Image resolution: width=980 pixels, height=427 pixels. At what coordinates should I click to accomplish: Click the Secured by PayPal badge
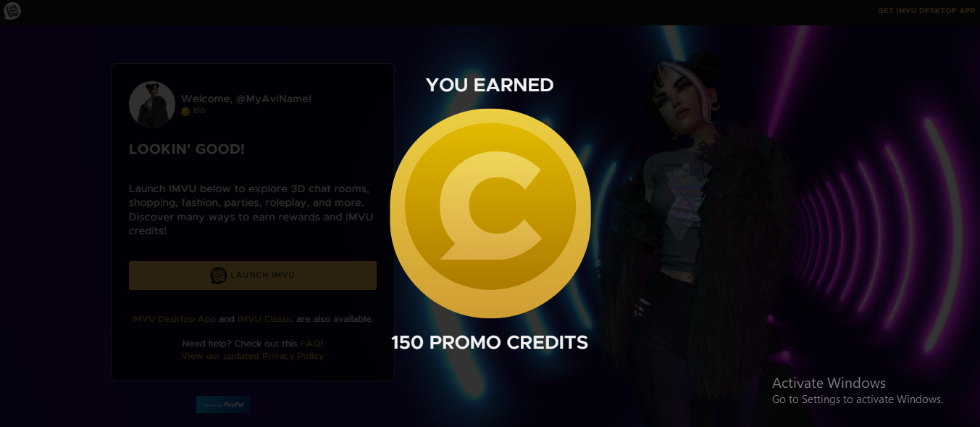(x=223, y=405)
